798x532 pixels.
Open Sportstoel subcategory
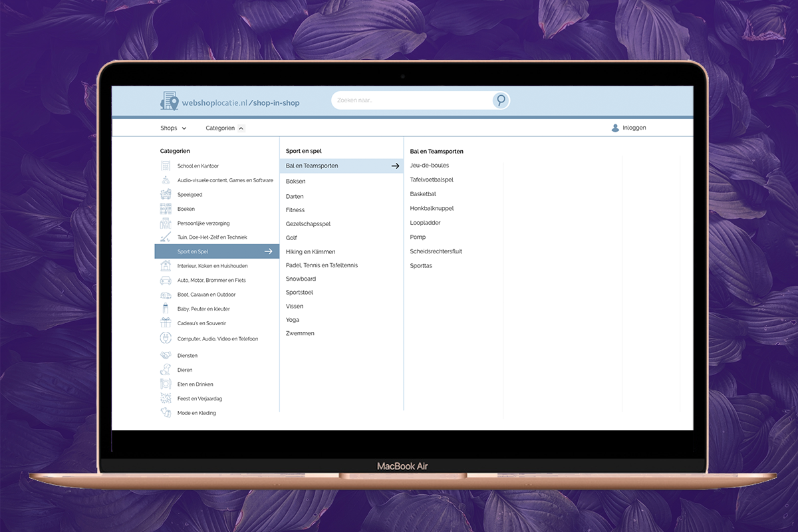[x=299, y=293]
